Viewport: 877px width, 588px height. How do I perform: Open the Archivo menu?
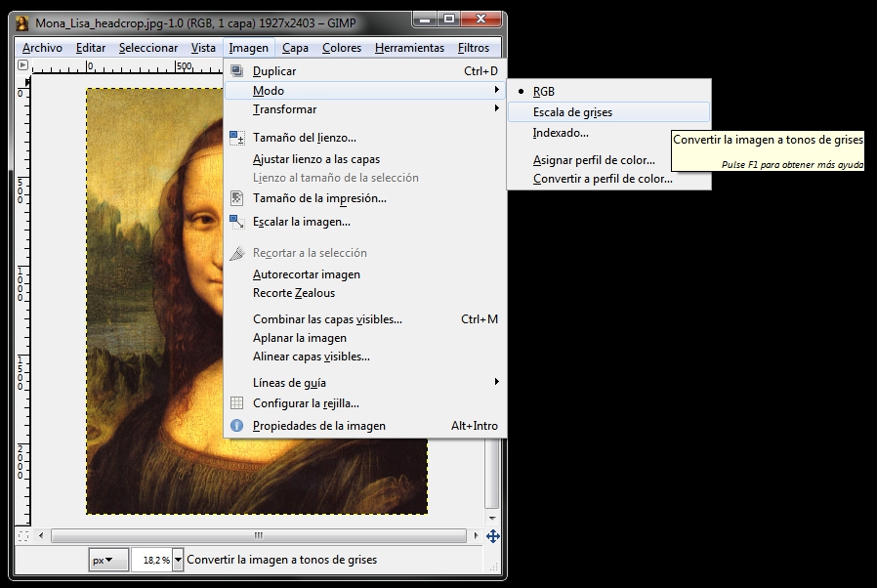coord(42,48)
